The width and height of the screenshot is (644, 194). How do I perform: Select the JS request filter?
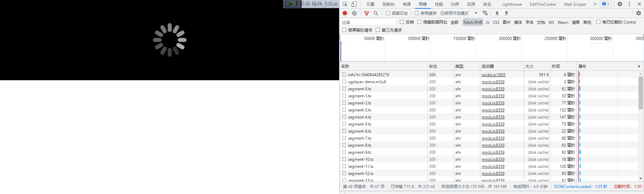tap(487, 22)
